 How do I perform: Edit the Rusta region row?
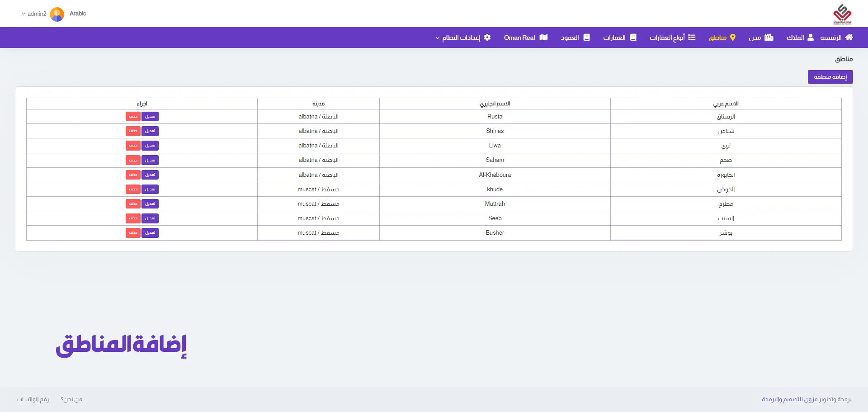click(150, 117)
